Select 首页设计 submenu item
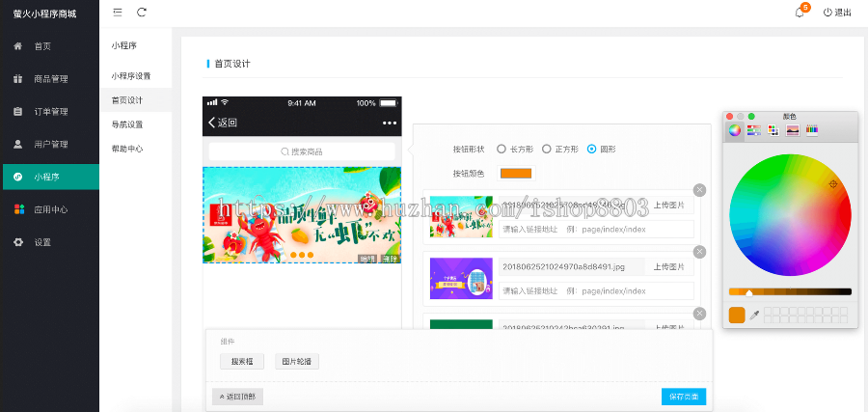 [x=136, y=100]
